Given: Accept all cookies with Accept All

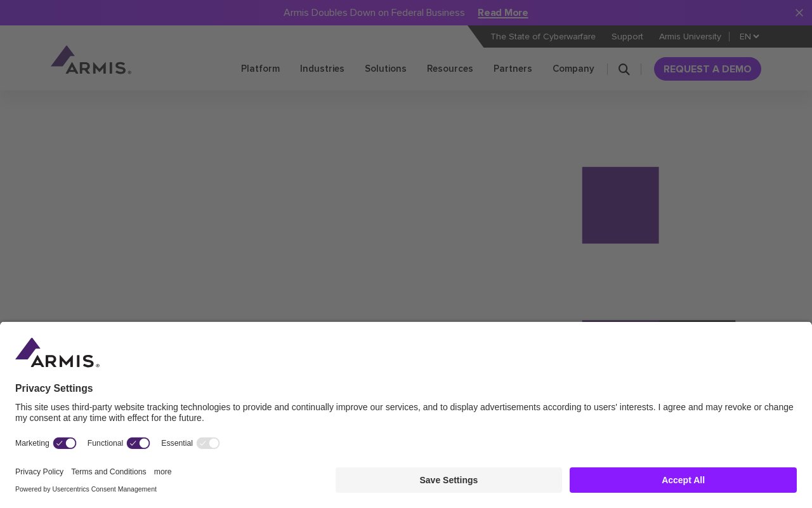Looking at the screenshot, I should 683,480.
